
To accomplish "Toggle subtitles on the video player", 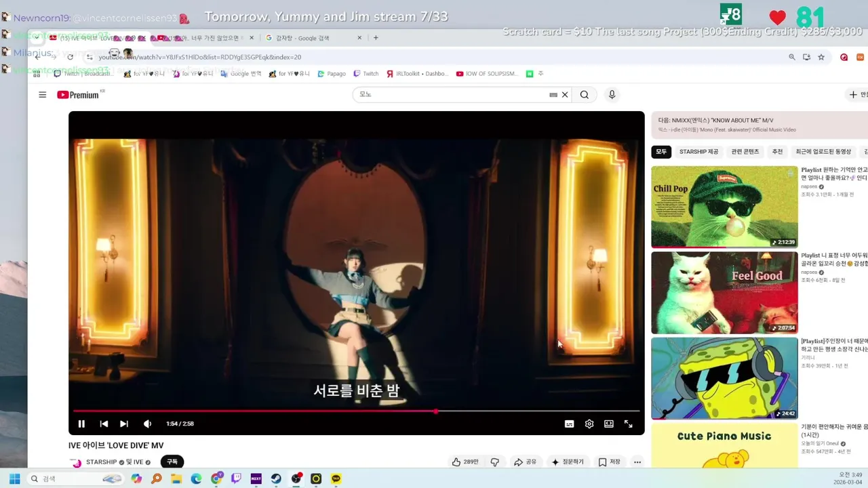I will click(570, 424).
